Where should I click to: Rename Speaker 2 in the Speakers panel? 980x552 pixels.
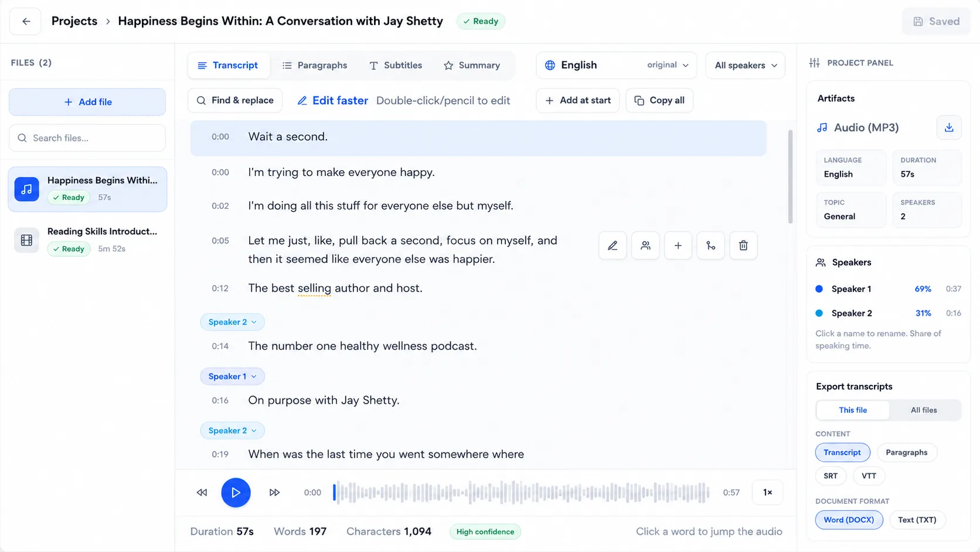click(x=852, y=313)
